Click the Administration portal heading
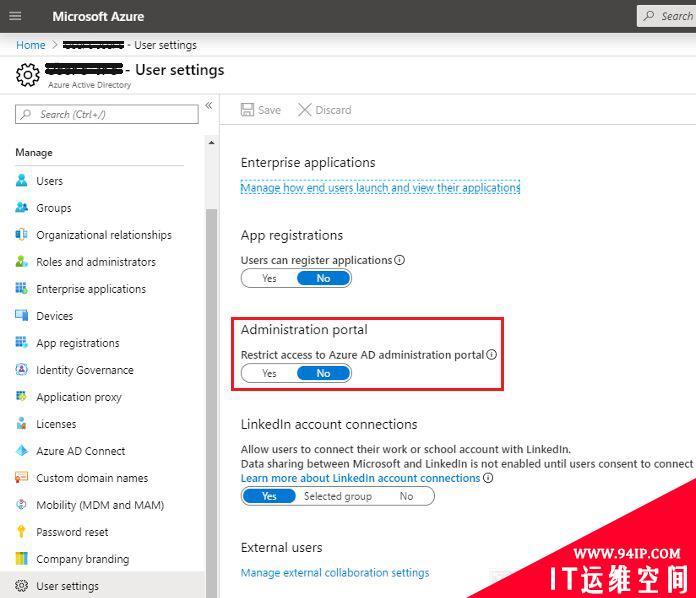 304,329
